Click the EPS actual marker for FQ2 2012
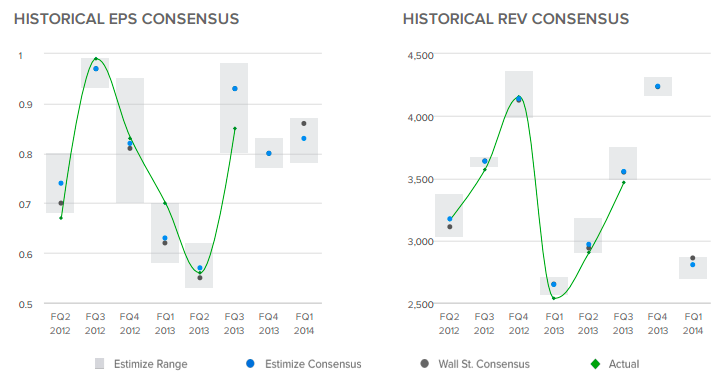 click(x=61, y=218)
